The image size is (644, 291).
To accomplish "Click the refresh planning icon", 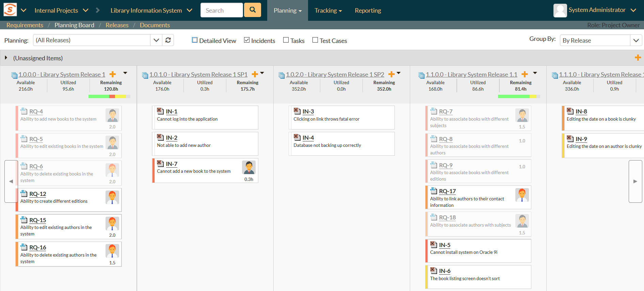I will [168, 40].
